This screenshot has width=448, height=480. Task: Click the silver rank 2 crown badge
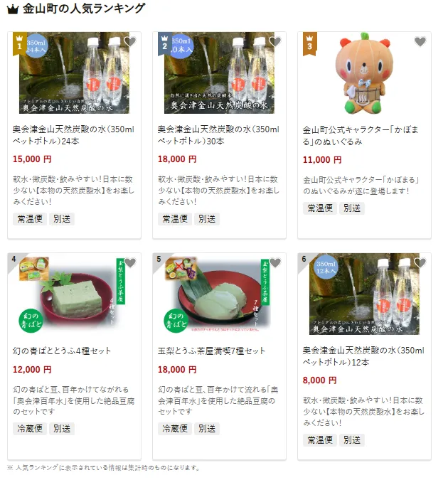165,44
